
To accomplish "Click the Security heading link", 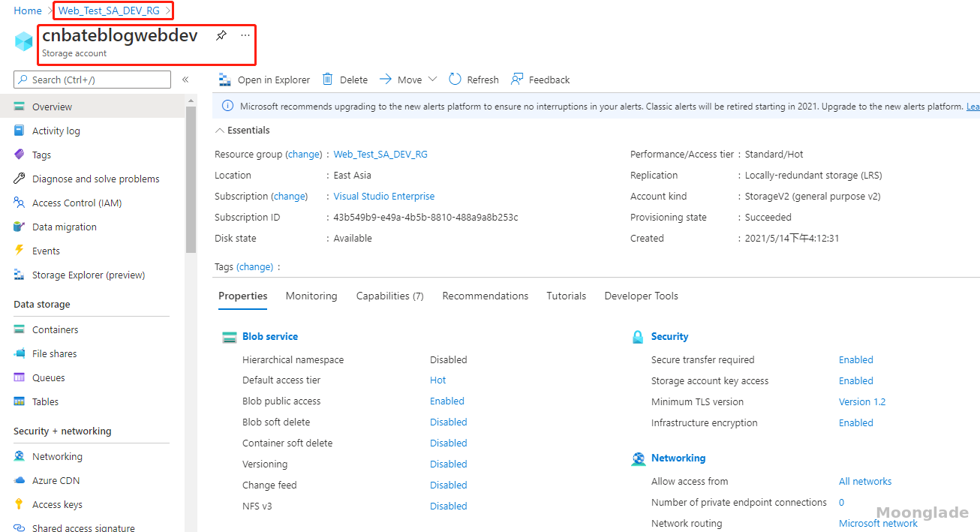I will click(x=670, y=336).
